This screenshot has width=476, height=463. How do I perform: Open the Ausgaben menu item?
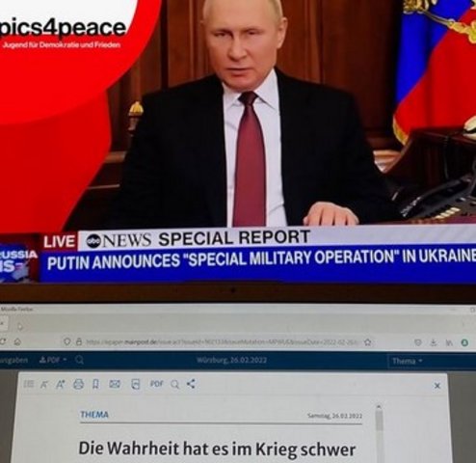[13, 360]
